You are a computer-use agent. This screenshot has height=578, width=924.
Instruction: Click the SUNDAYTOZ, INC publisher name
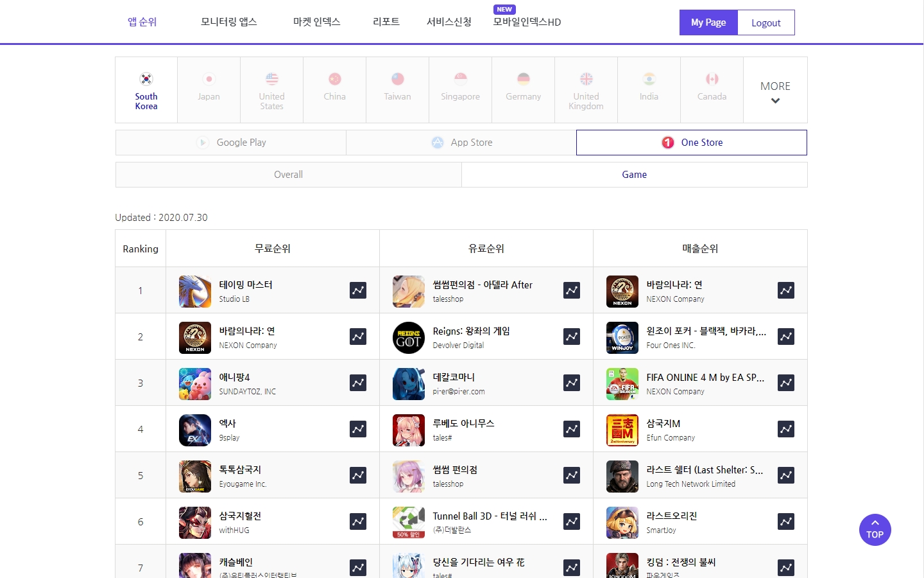pos(247,392)
